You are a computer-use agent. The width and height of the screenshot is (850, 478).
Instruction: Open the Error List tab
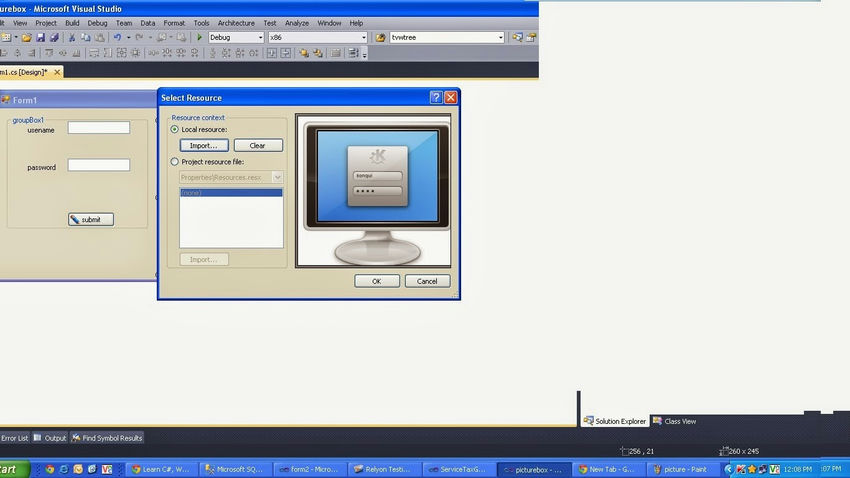point(15,438)
